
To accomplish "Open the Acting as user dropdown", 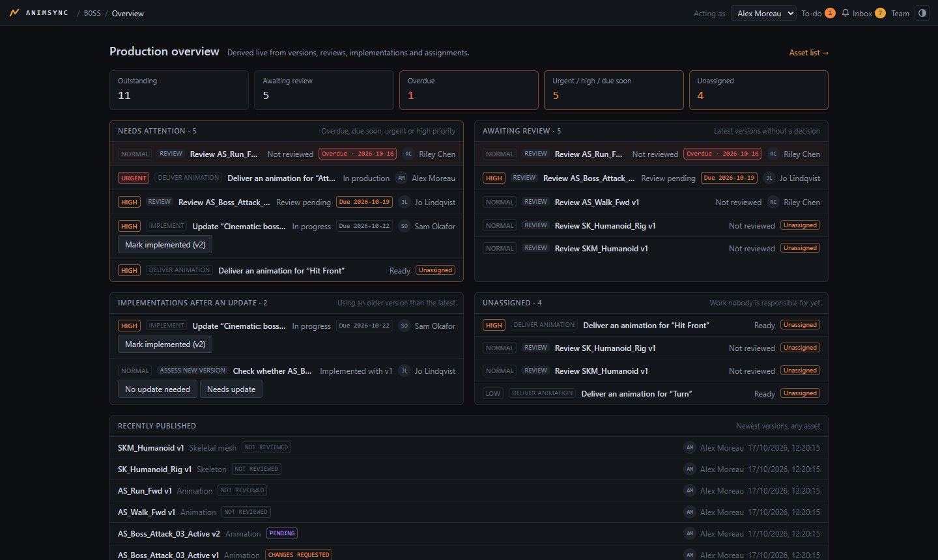I will coord(763,13).
